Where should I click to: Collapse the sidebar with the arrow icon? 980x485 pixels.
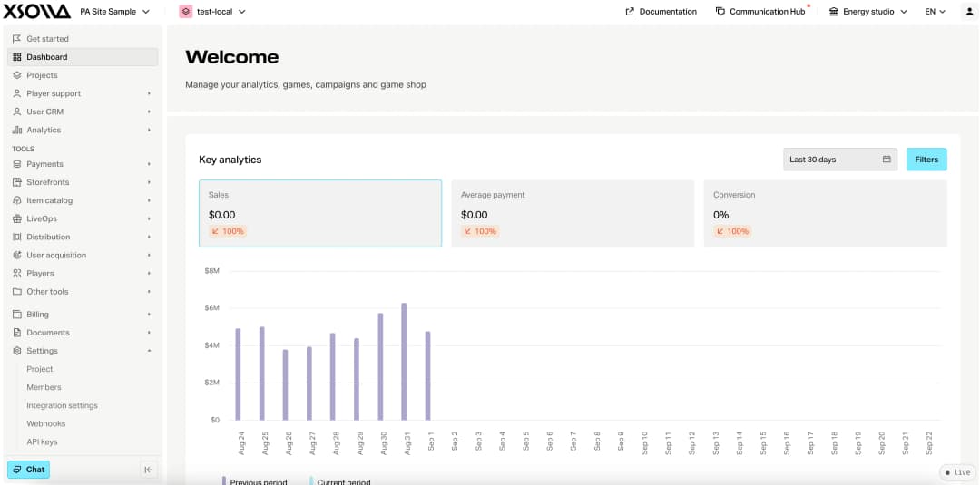[x=148, y=470]
